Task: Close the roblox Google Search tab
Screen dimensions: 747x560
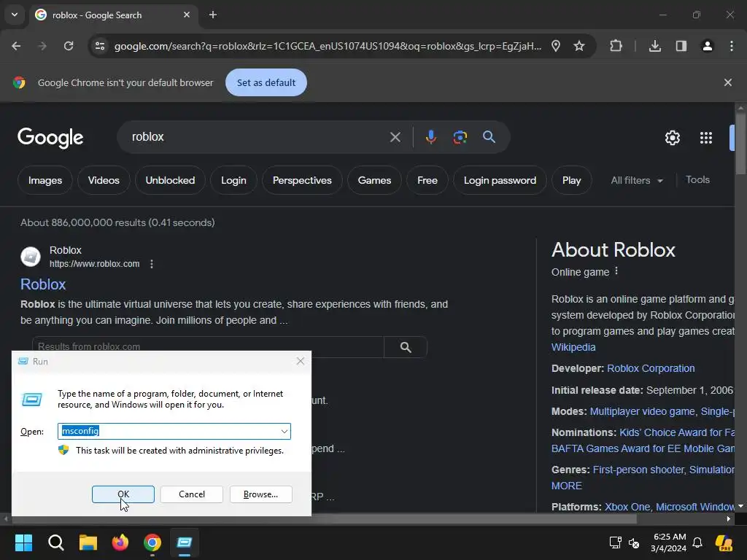Action: [187, 15]
